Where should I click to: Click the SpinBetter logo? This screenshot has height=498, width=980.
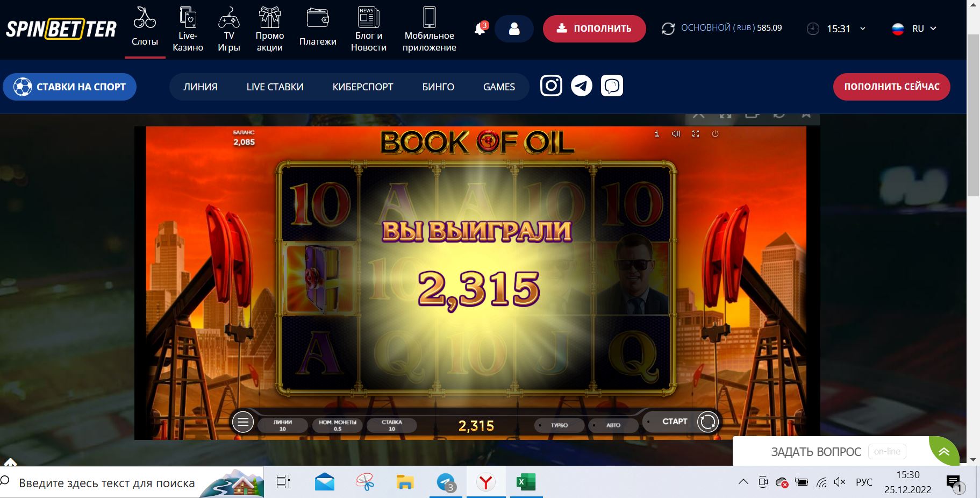click(61, 29)
